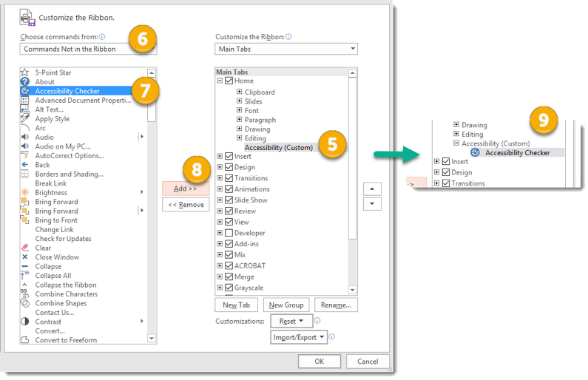Toggle the ACROBAT tab checkbox
Screen dimensions: 588x380
click(229, 265)
